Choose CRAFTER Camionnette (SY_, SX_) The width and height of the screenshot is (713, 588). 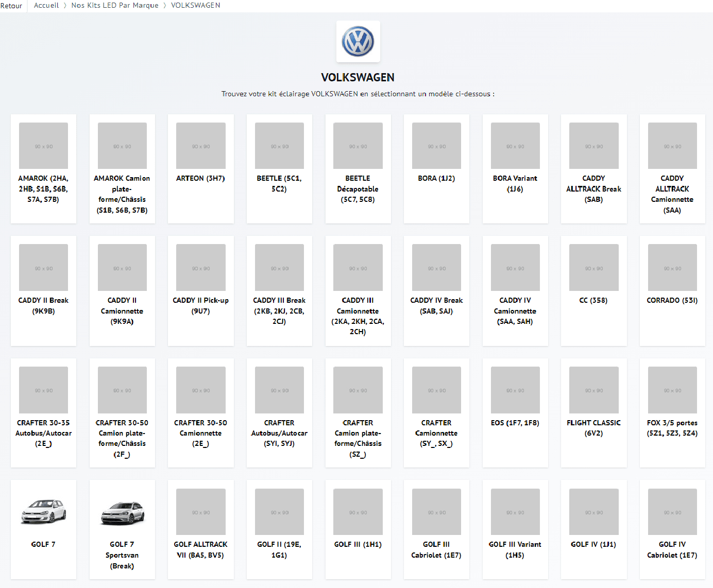tap(436, 413)
